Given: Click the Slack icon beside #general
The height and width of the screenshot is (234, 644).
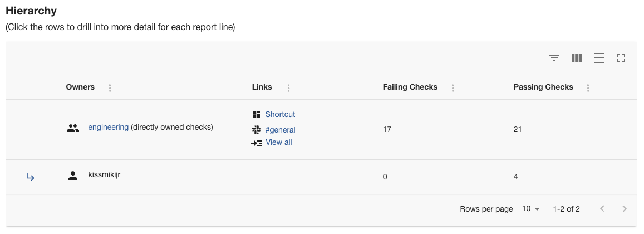Looking at the screenshot, I should (257, 130).
